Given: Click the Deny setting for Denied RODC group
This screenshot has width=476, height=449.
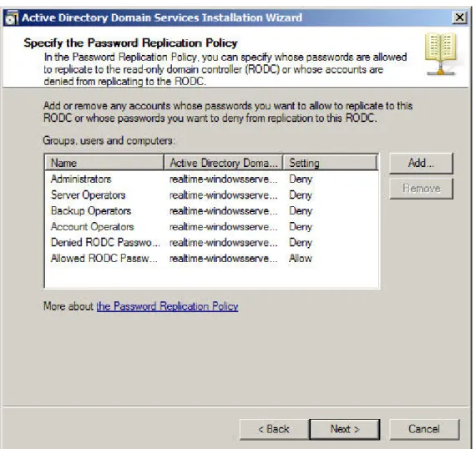Looking at the screenshot, I should click(x=301, y=242).
